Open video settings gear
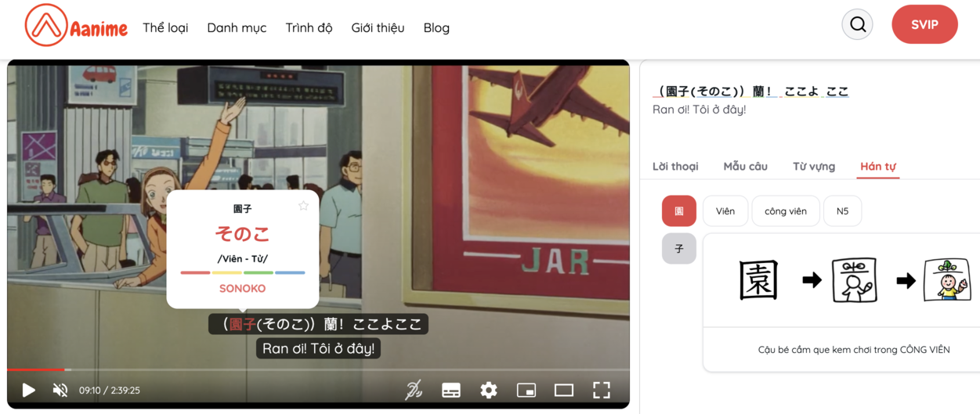 pyautogui.click(x=489, y=390)
